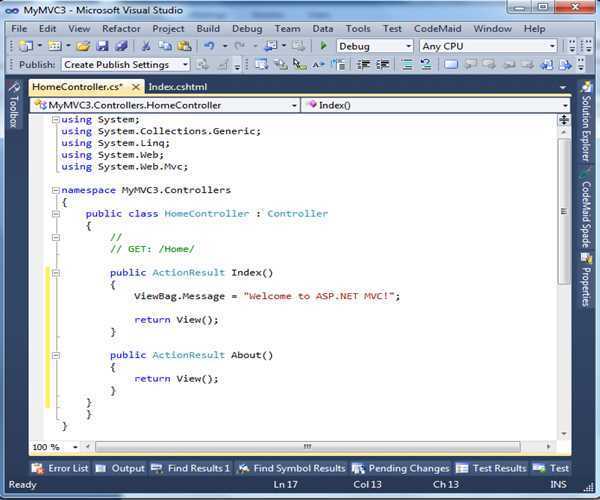This screenshot has height=500, width=600.
Task: Open the Any CPU platform dropdown
Action: pos(488,46)
